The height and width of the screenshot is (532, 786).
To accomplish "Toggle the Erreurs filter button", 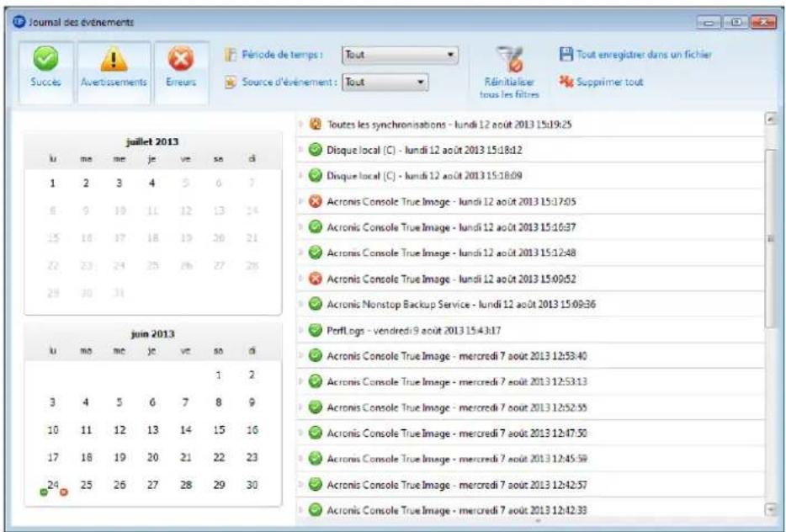I will [x=181, y=72].
